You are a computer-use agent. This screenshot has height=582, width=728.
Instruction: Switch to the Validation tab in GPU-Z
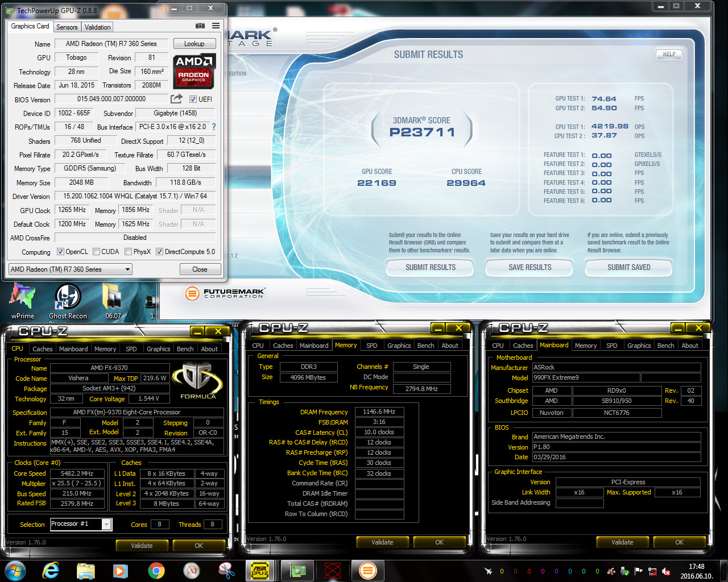pyautogui.click(x=97, y=27)
